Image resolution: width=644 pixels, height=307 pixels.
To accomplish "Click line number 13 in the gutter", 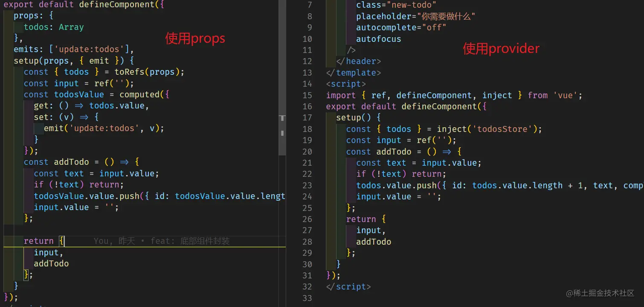I will 307,73.
